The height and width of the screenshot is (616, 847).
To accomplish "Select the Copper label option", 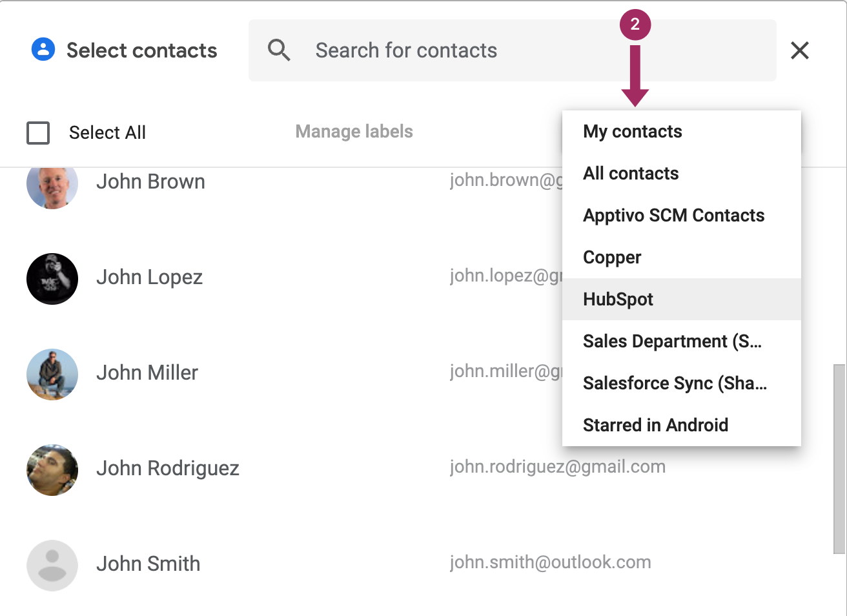I will click(612, 258).
